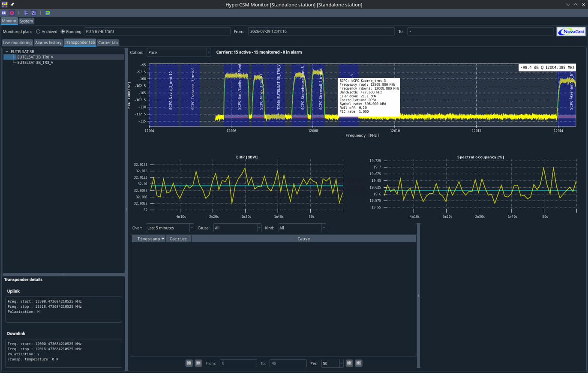Go to first page of alarm table

[x=189, y=363]
